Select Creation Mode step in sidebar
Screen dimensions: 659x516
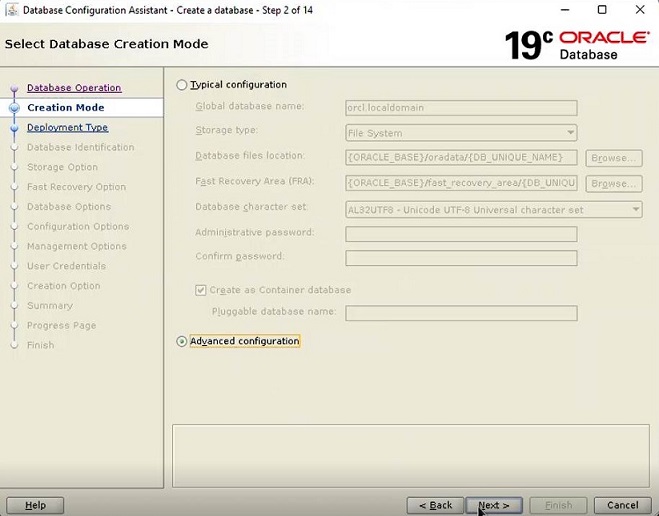pos(66,108)
